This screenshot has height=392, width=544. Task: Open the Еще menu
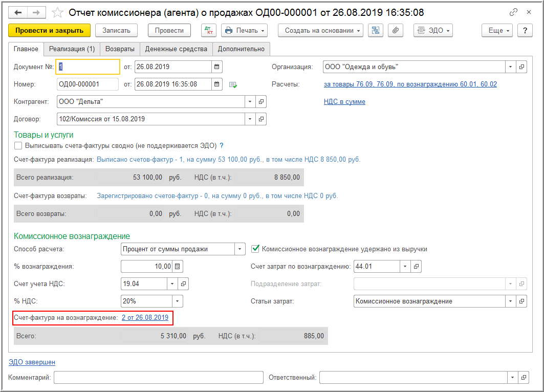point(497,31)
